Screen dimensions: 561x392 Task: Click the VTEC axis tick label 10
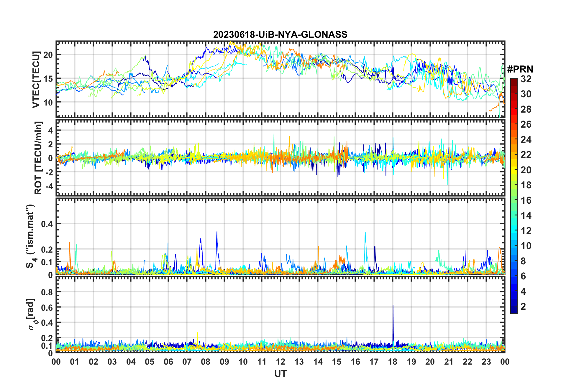48,103
